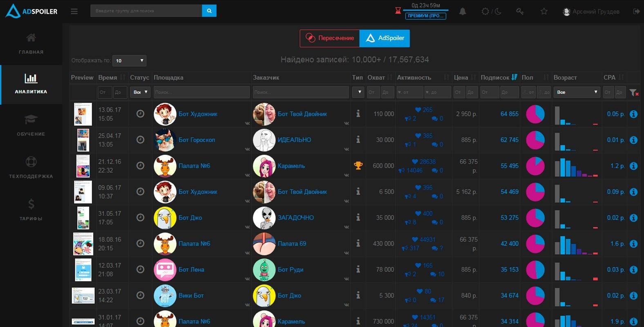The height and width of the screenshot is (327, 644).
Task: Open the ИДЕАЛЬНО advertiser link
Action: point(294,140)
